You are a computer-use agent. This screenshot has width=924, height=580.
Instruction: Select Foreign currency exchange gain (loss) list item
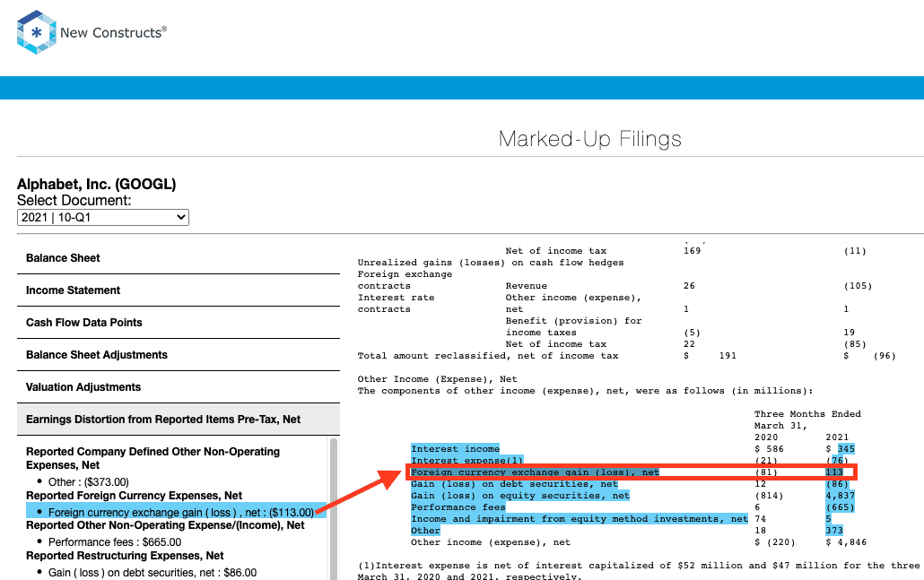pos(176,512)
